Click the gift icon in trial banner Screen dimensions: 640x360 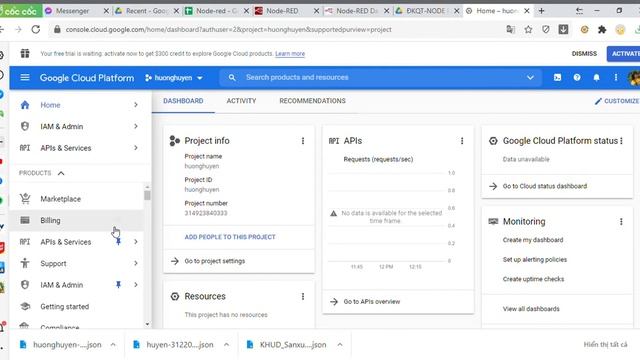click(x=25, y=53)
